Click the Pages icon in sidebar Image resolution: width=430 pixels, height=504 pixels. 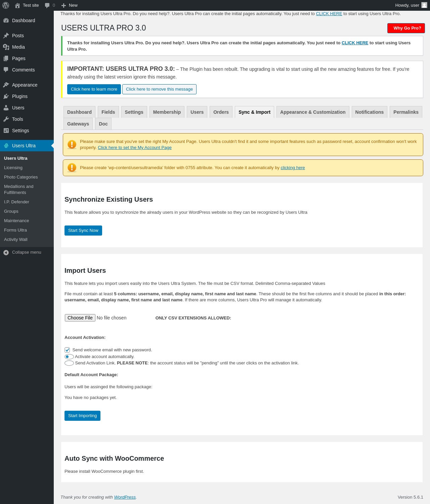(6, 58)
